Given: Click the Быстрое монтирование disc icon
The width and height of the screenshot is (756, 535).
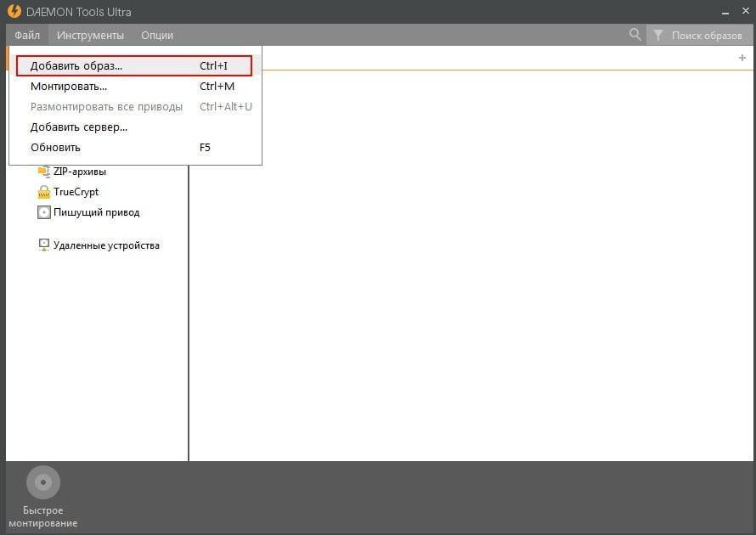Looking at the screenshot, I should point(42,482).
